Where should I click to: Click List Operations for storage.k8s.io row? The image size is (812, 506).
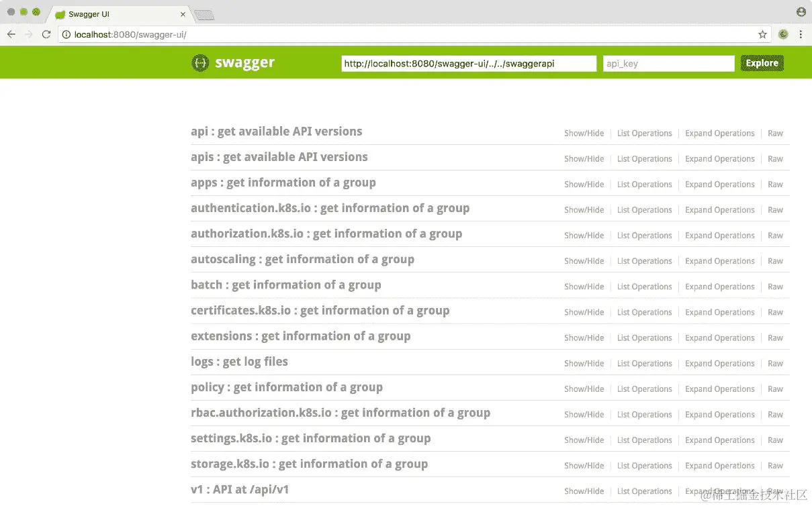[644, 466]
